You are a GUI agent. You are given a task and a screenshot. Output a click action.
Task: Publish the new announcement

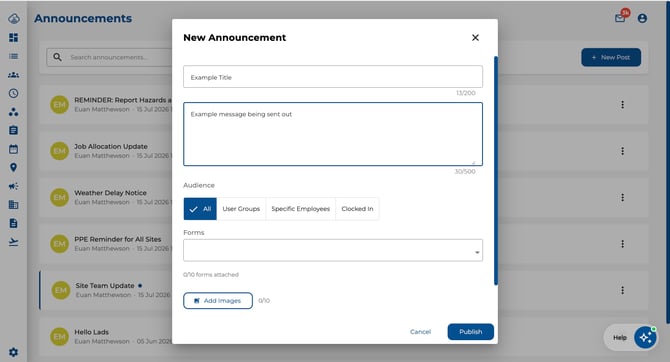pos(470,332)
